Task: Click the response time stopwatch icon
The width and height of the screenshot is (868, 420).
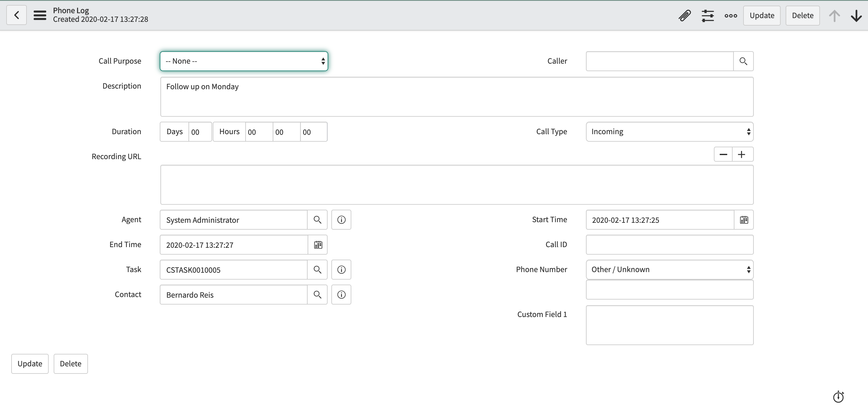Action: coord(838,397)
